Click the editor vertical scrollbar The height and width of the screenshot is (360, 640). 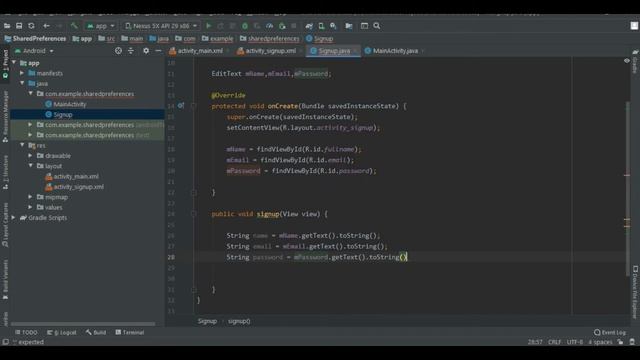coord(627,188)
